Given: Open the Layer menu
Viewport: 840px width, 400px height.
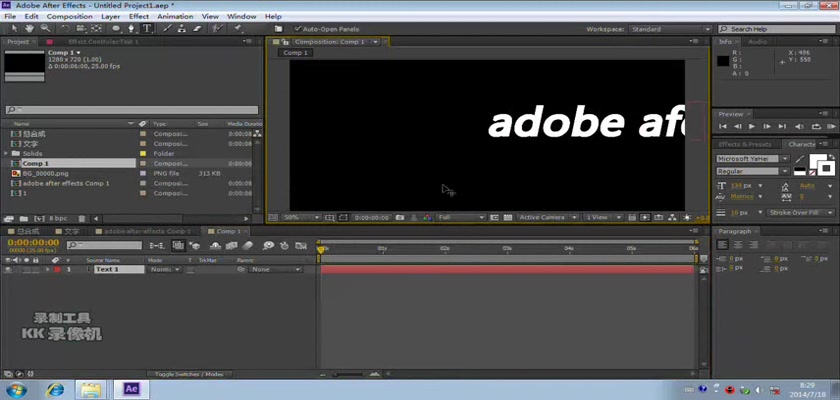Looking at the screenshot, I should [x=111, y=17].
